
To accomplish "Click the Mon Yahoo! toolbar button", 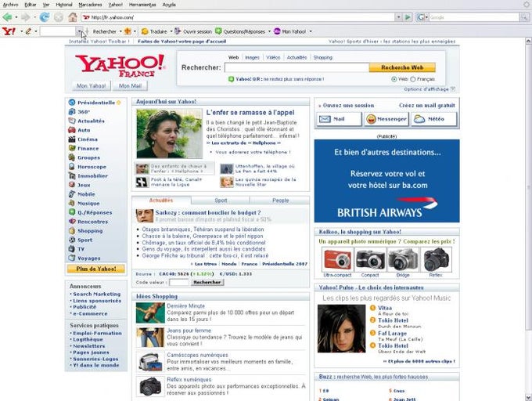I will [x=289, y=31].
